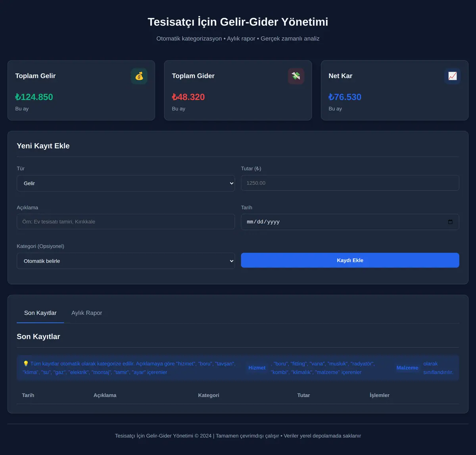Click into the Açıklama description input field

coord(126,222)
